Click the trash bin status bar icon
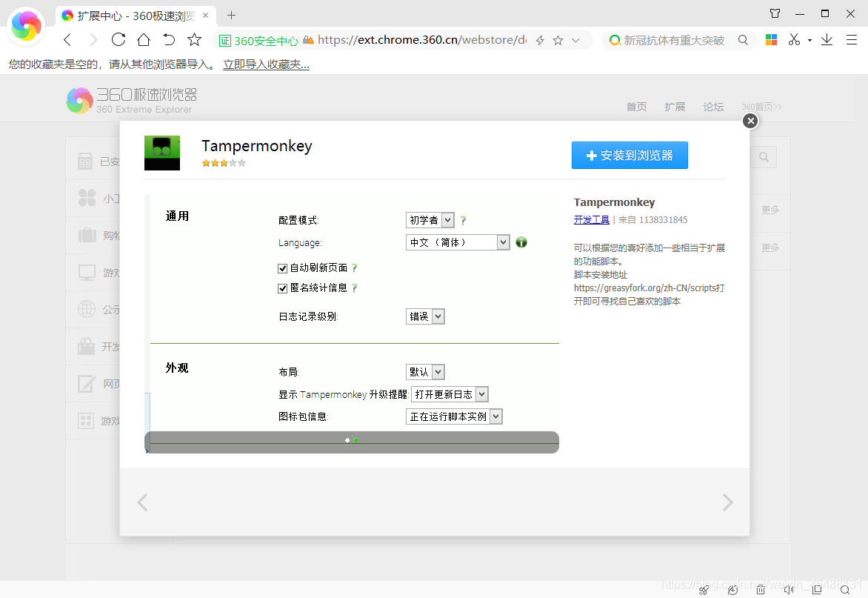 click(x=761, y=591)
